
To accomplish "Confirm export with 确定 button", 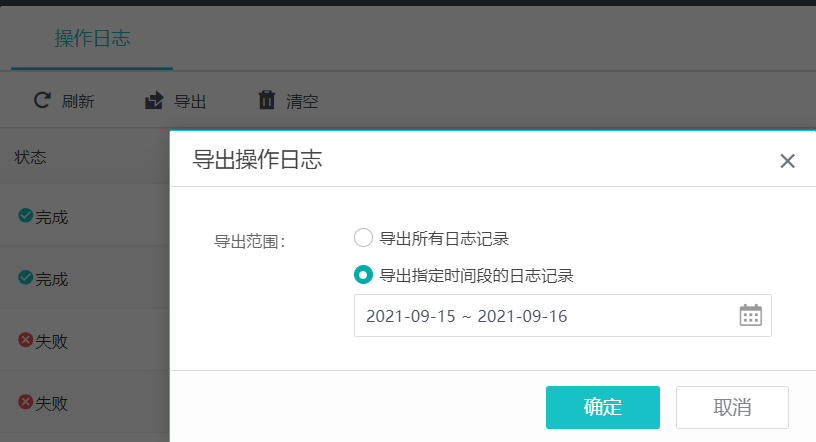I will [603, 407].
